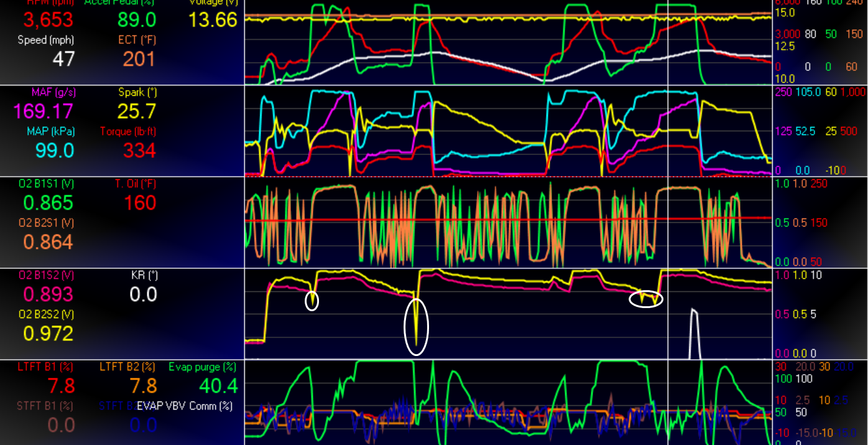Click the MAF (g/s) channel label
This screenshot has height=445, width=868.
pos(53,92)
